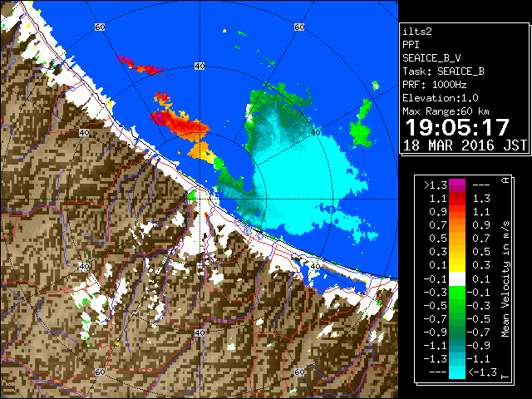The width and height of the screenshot is (532, 399).
Task: Select the 'Elevation:1.0' value
Action: (441, 98)
